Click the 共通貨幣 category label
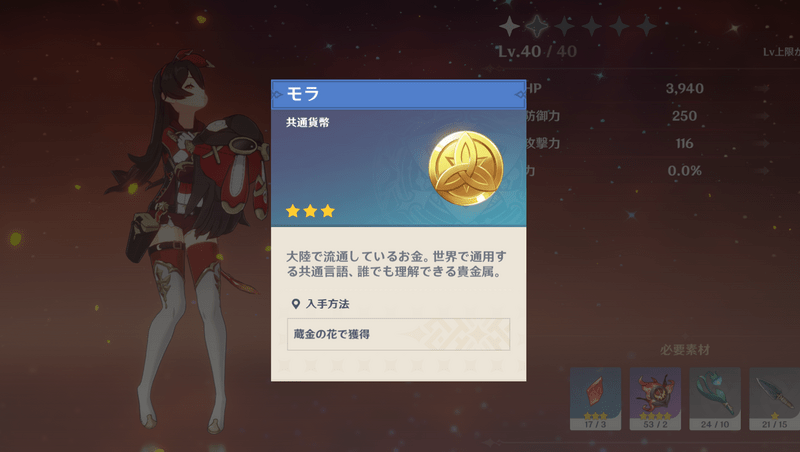Image resolution: width=800 pixels, height=452 pixels. click(308, 122)
